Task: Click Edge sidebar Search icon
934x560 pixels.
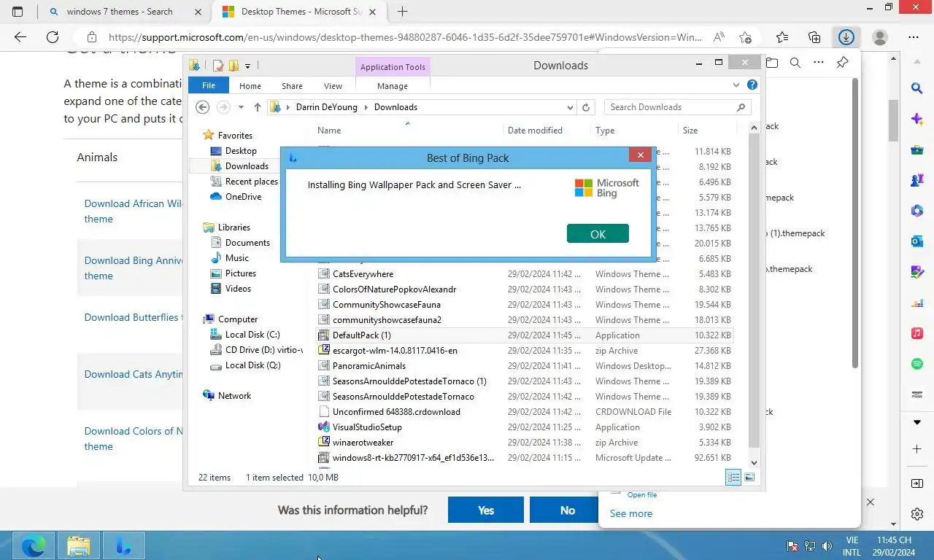Action: 917,88
